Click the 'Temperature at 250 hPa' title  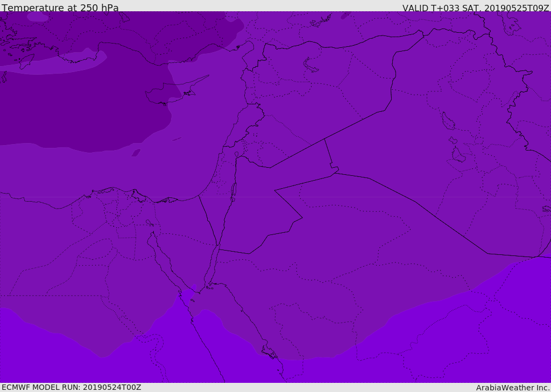[60, 8]
